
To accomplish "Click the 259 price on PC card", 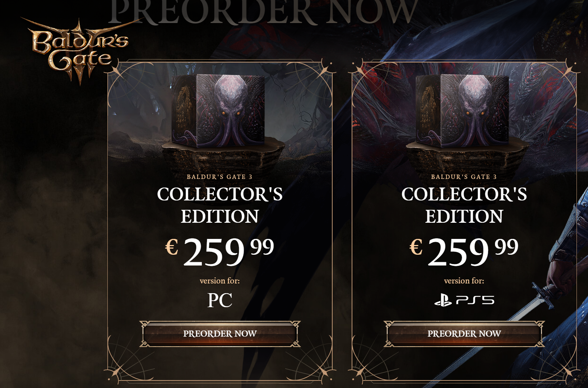I will pyautogui.click(x=214, y=252).
